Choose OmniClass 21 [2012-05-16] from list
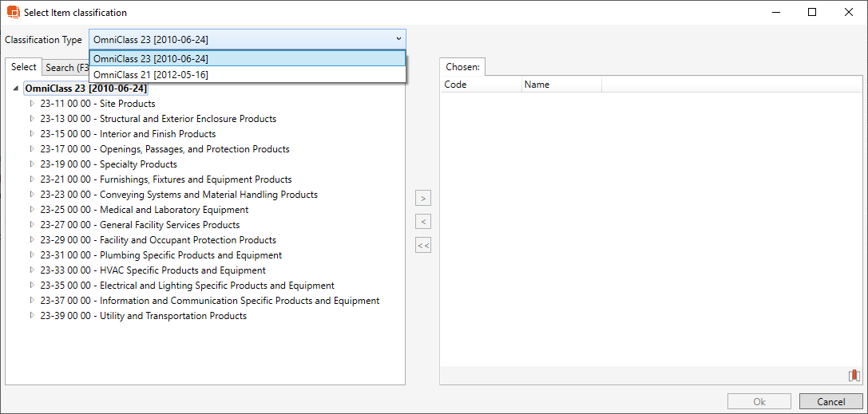This screenshot has height=414, width=868. [x=151, y=74]
